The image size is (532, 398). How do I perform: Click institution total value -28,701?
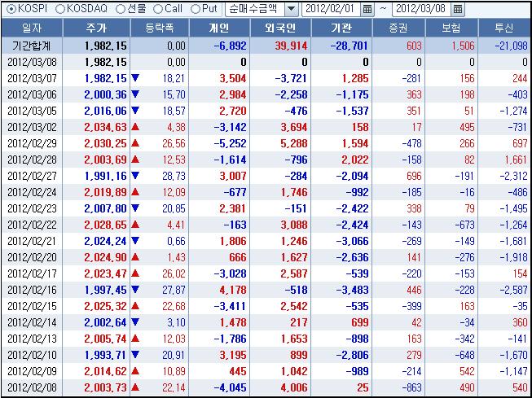[x=349, y=46]
